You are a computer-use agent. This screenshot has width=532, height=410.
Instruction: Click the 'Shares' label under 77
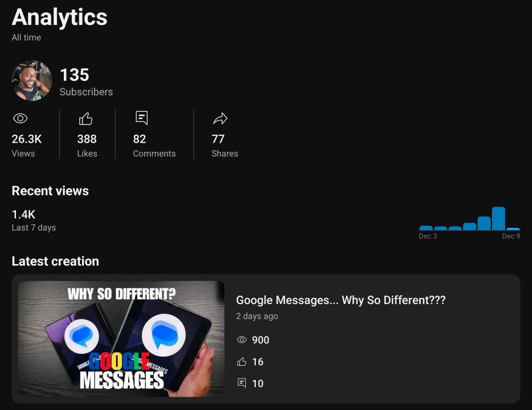pos(225,153)
